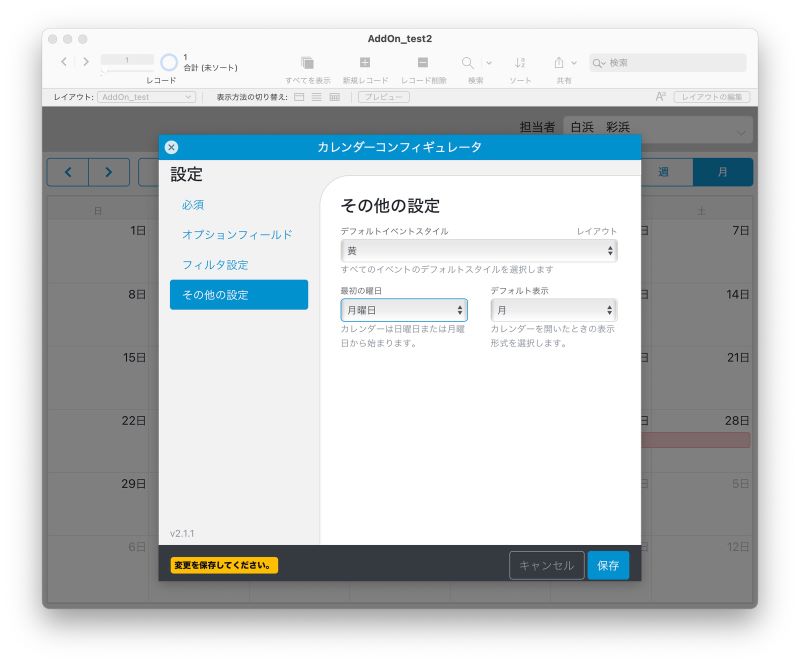Viewport: 800px width, 665px height.
Task: Click the calendar next arrow button
Action: pyautogui.click(x=109, y=172)
